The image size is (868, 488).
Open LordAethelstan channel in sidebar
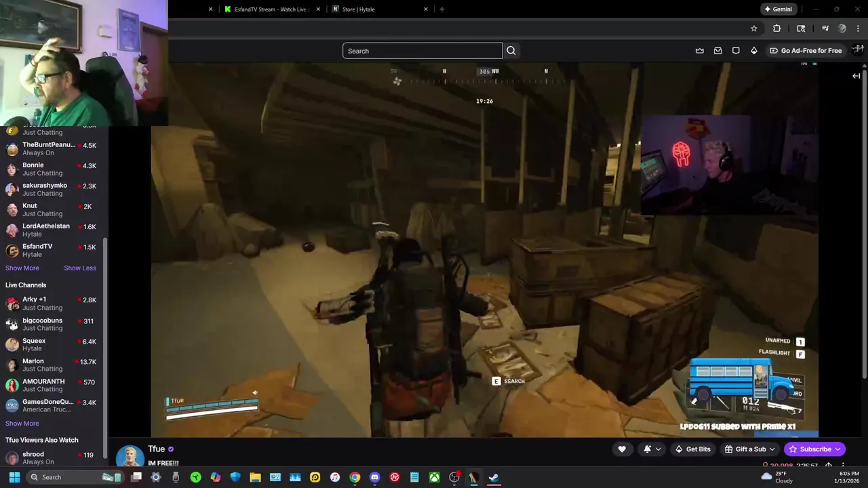[x=53, y=230]
